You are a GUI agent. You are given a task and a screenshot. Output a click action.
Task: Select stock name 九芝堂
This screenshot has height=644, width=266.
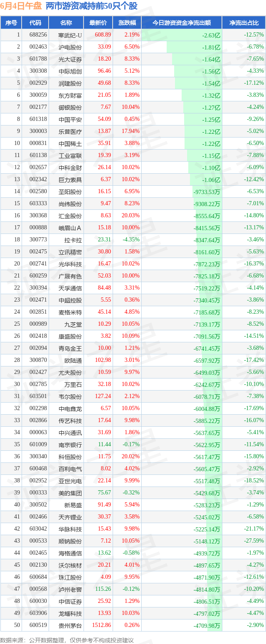[x=73, y=324]
